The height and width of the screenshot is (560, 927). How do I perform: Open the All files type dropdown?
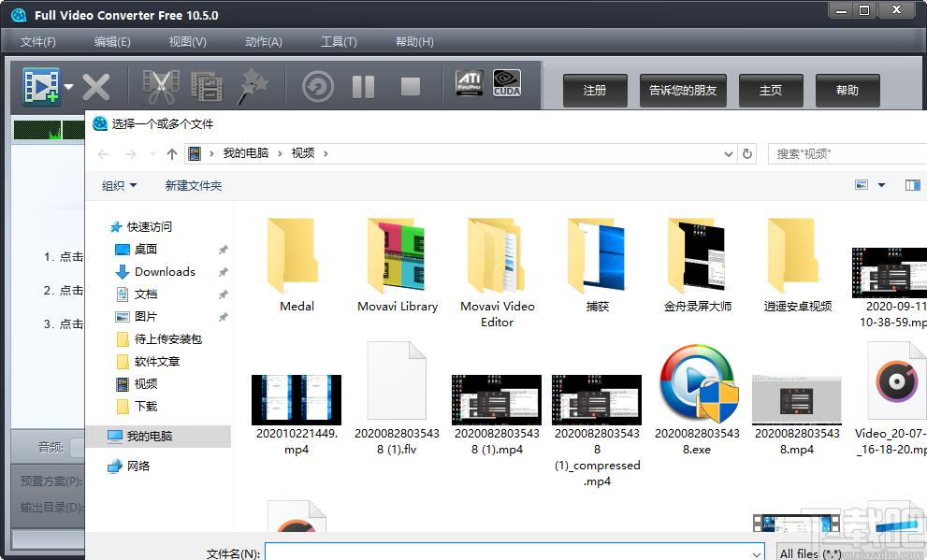pyautogui.click(x=851, y=553)
